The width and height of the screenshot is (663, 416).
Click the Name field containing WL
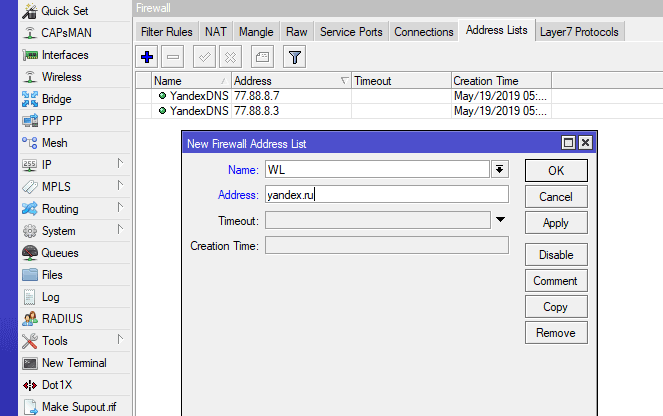pos(378,170)
